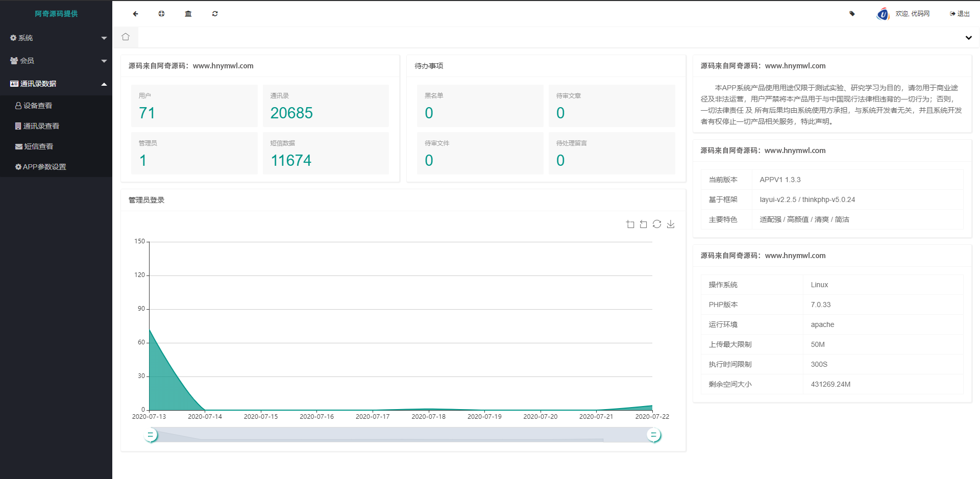Viewport: 980px width, 479px height.
Task: Refresh the page using the toolbar refresh icon
Action: 214,14
